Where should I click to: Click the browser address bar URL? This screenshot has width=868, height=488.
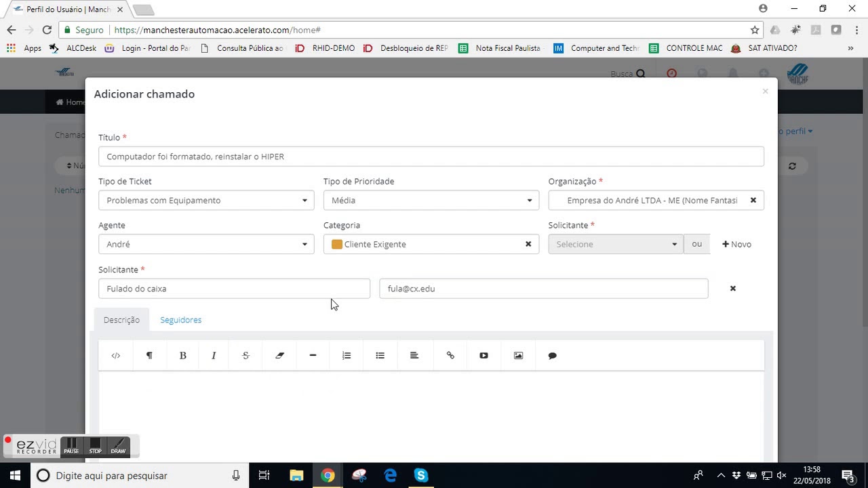tap(217, 30)
